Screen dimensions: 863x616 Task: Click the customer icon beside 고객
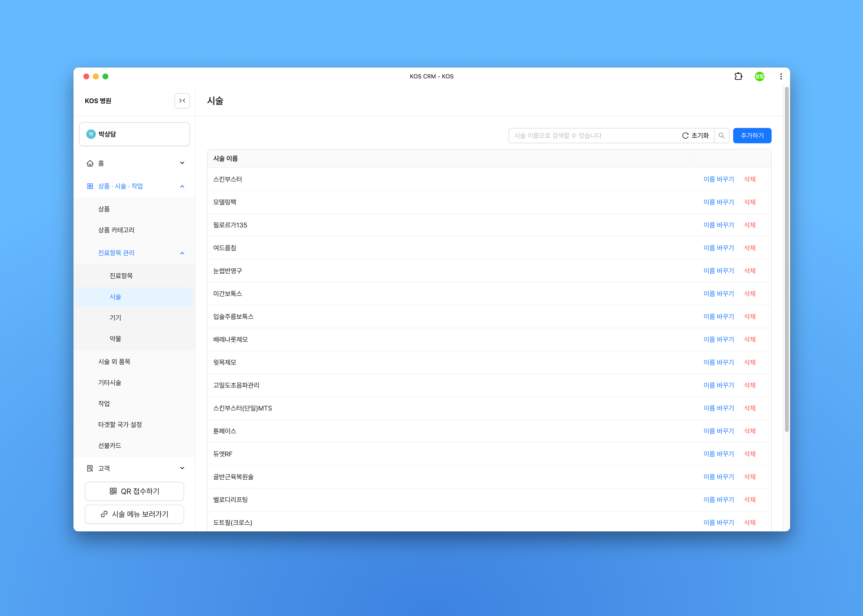click(90, 468)
